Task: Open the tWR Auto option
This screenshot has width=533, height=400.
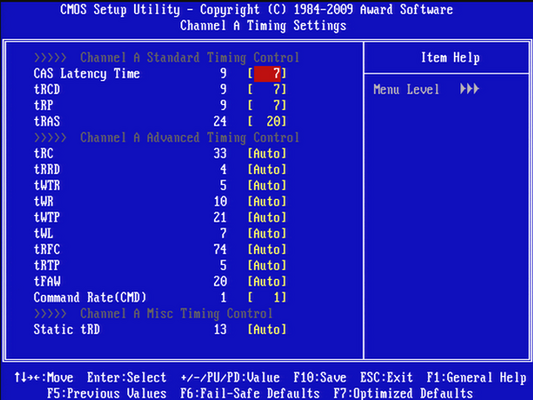Action: 267,202
